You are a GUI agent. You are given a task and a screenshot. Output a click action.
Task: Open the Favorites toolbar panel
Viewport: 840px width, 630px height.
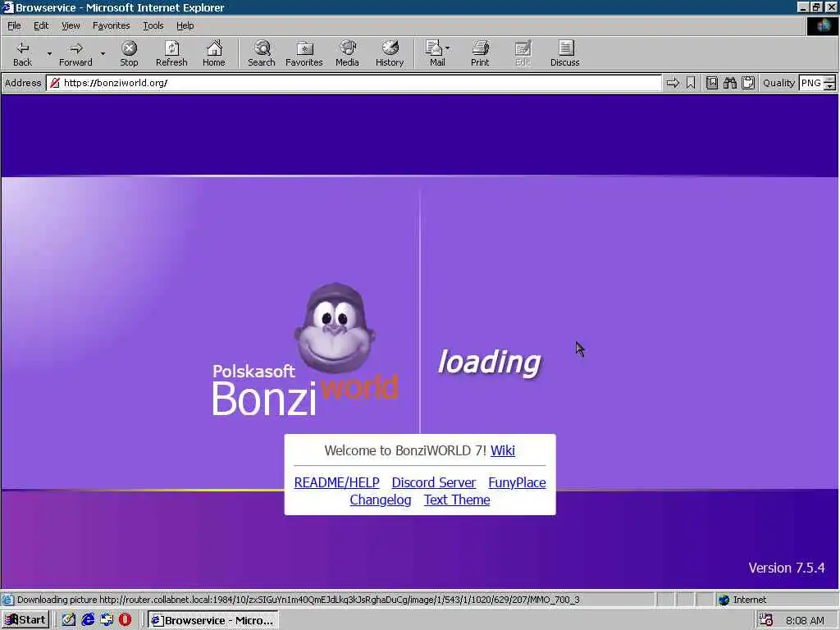[x=304, y=53]
